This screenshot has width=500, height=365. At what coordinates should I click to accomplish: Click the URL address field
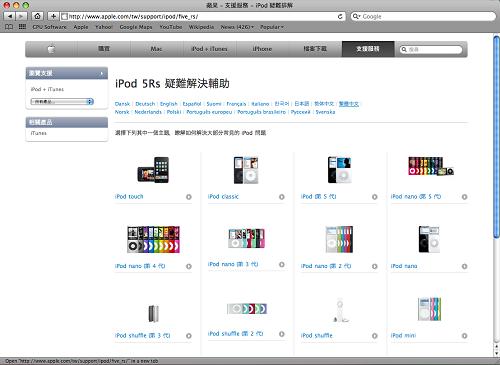point(203,16)
